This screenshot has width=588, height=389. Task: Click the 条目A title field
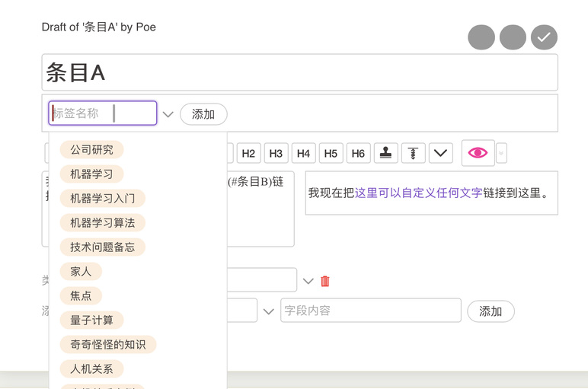click(299, 72)
